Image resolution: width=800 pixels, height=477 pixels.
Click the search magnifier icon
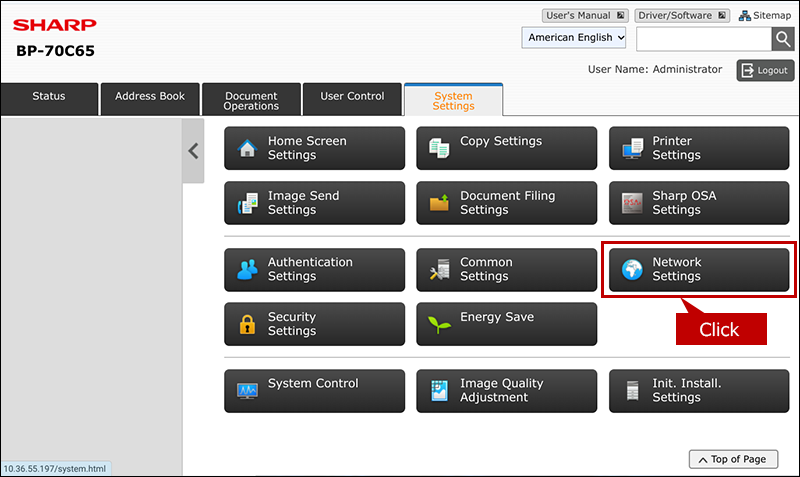pyautogui.click(x=783, y=39)
